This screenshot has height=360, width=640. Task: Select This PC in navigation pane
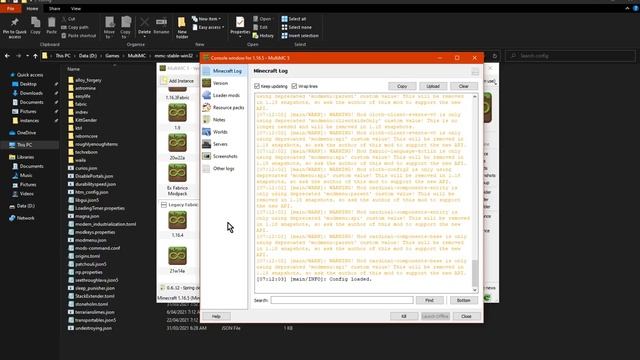click(x=25, y=145)
